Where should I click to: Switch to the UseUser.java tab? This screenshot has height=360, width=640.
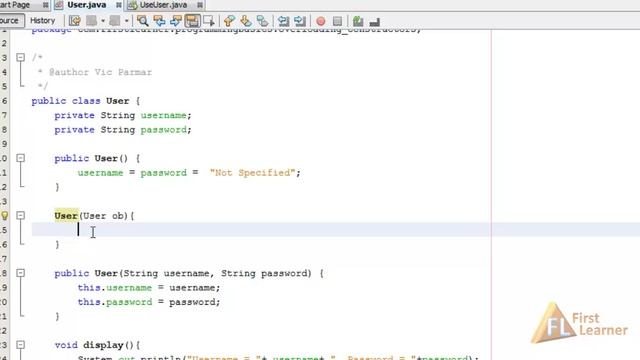163,5
